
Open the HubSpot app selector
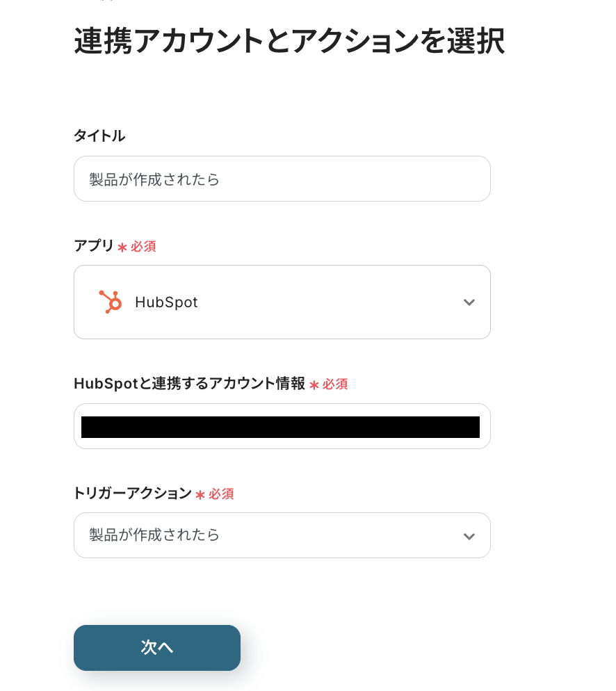click(282, 302)
